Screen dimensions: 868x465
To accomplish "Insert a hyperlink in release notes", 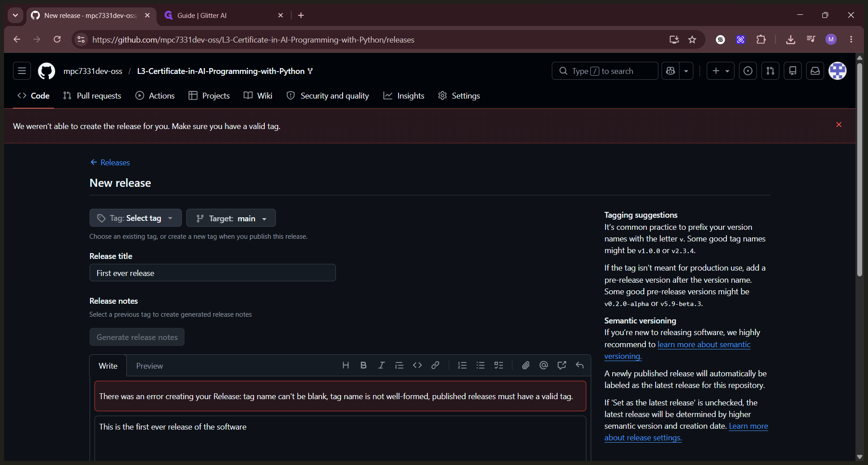I will [435, 365].
